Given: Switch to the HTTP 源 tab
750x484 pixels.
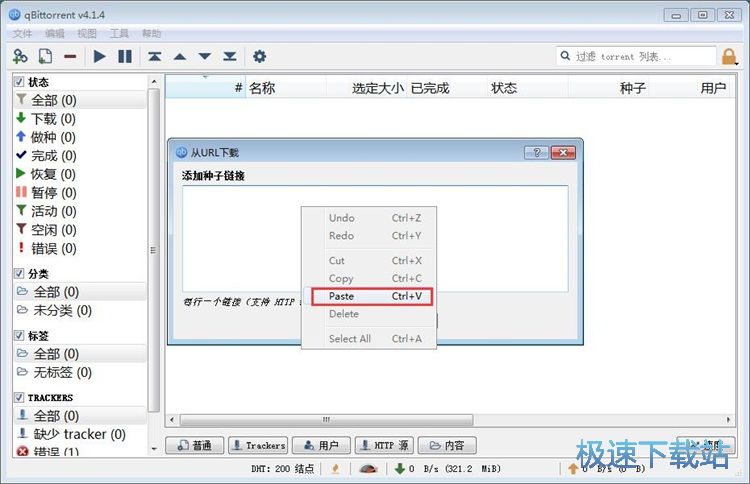Looking at the screenshot, I should tap(385, 445).
